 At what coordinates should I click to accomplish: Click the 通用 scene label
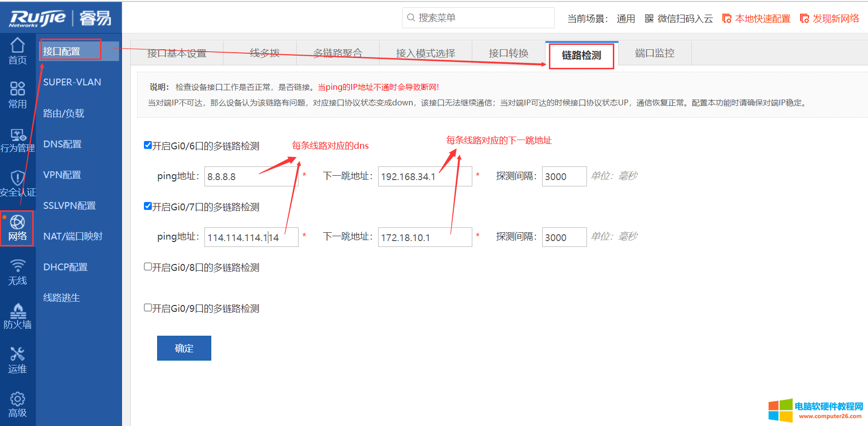pyautogui.click(x=626, y=19)
